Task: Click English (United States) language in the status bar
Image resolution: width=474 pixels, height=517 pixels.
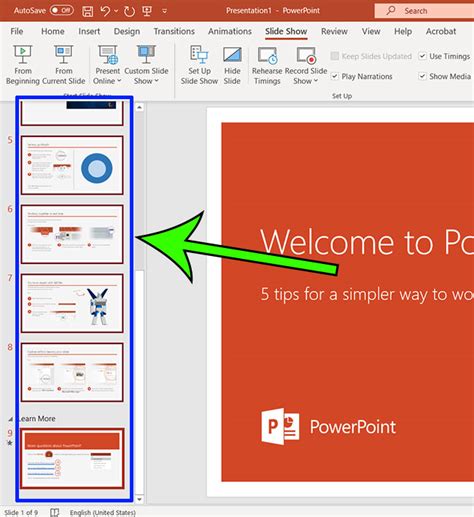Action: coord(103,512)
